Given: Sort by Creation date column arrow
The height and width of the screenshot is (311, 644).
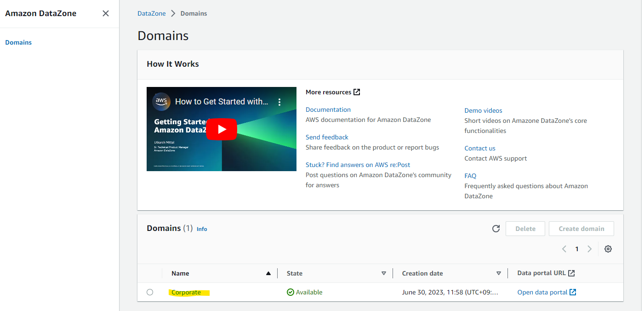Looking at the screenshot, I should 499,273.
